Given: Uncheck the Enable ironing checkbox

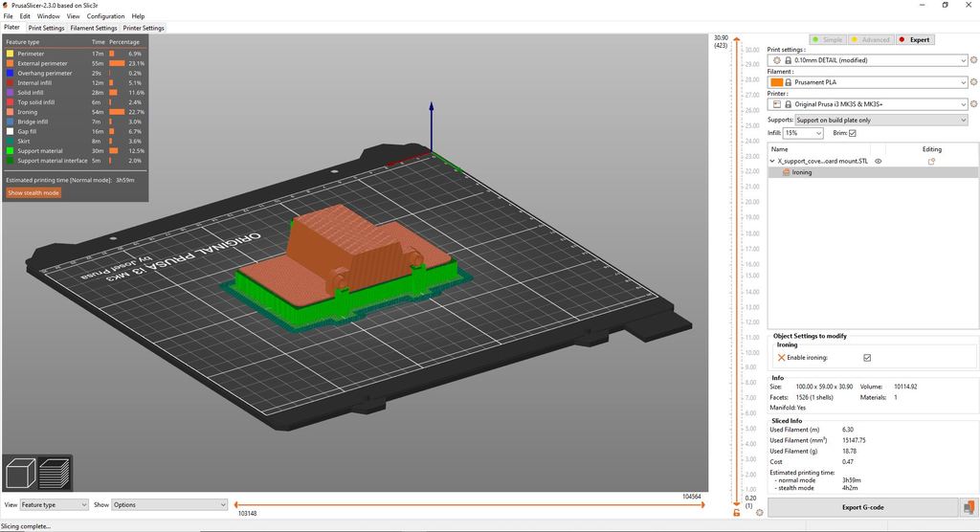Looking at the screenshot, I should (867, 357).
